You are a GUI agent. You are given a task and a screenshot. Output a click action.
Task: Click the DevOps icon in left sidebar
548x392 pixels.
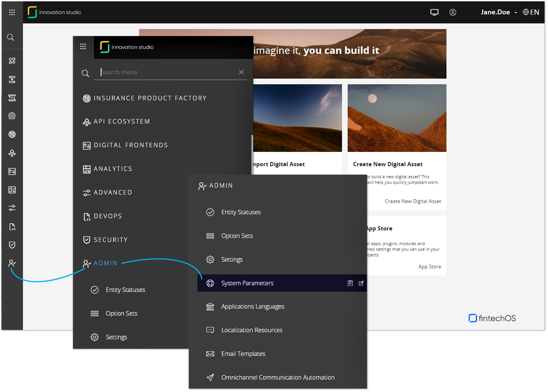(12, 227)
